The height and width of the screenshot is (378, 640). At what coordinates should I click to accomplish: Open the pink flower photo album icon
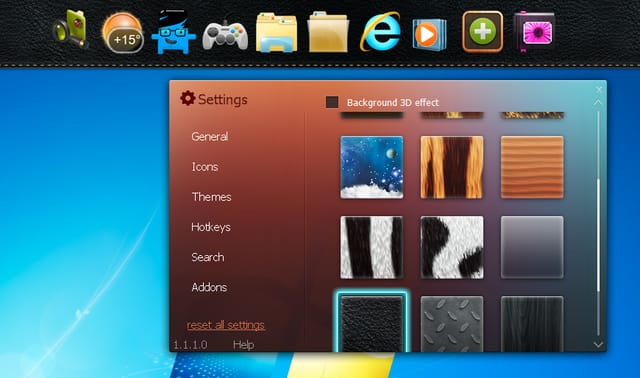[534, 32]
